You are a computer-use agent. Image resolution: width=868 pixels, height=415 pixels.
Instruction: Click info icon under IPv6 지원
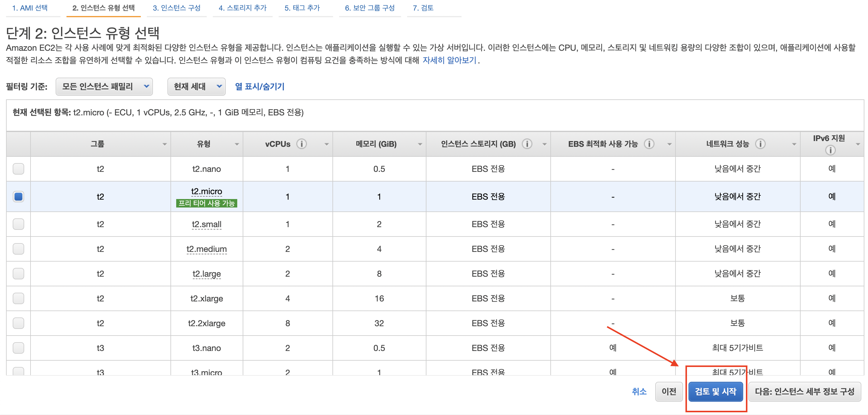[x=830, y=150]
